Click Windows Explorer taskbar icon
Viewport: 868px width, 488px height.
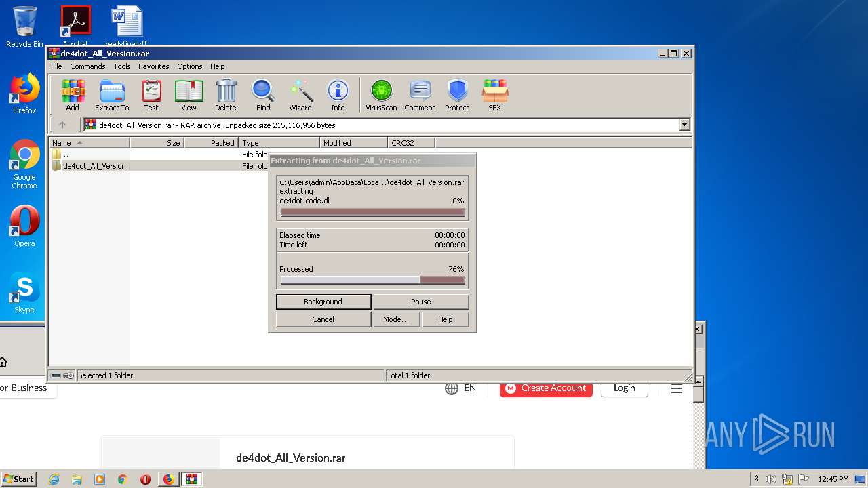click(x=77, y=479)
